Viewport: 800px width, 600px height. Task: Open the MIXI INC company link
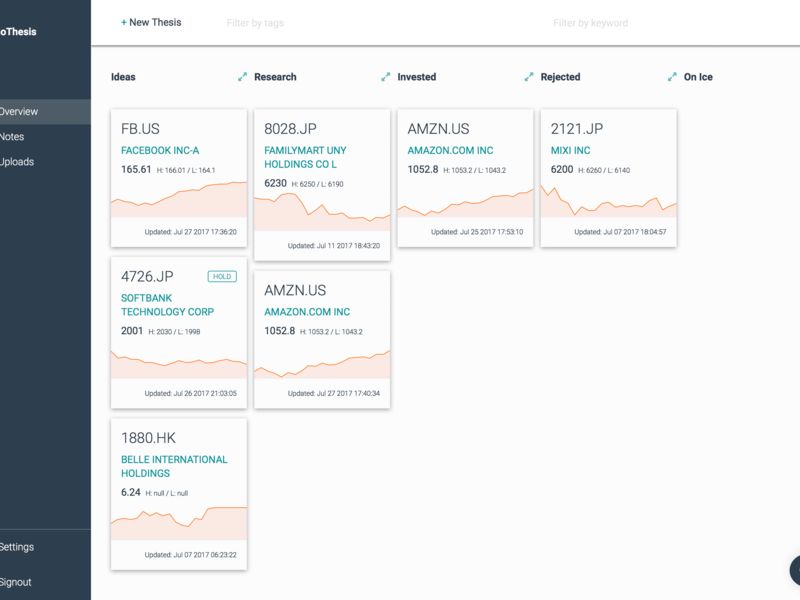570,151
